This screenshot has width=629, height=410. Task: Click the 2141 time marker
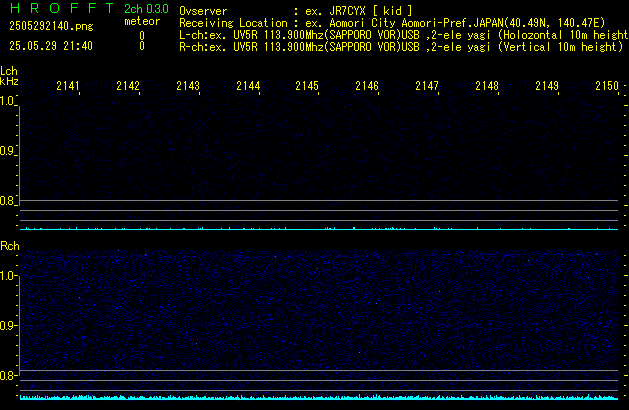[68, 86]
